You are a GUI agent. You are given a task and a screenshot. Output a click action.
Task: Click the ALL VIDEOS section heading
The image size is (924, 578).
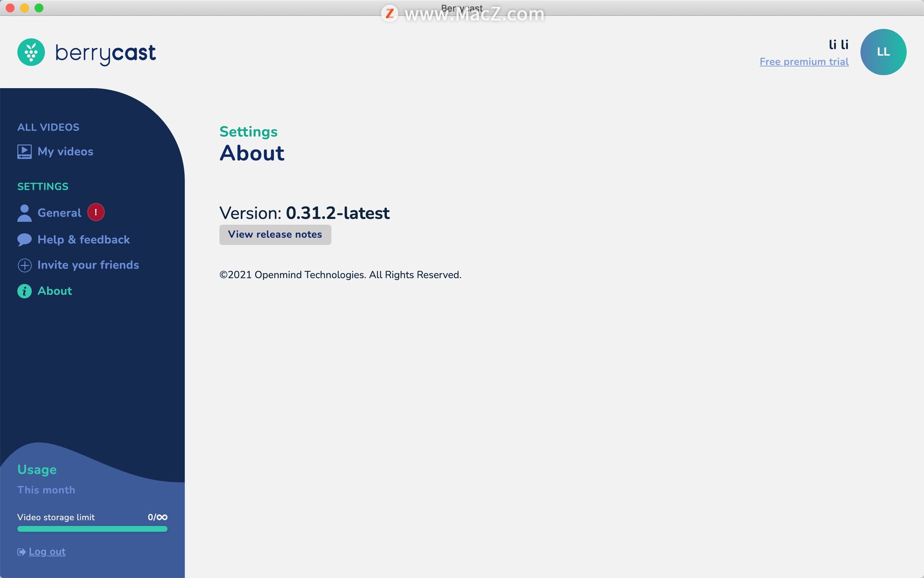tap(48, 127)
